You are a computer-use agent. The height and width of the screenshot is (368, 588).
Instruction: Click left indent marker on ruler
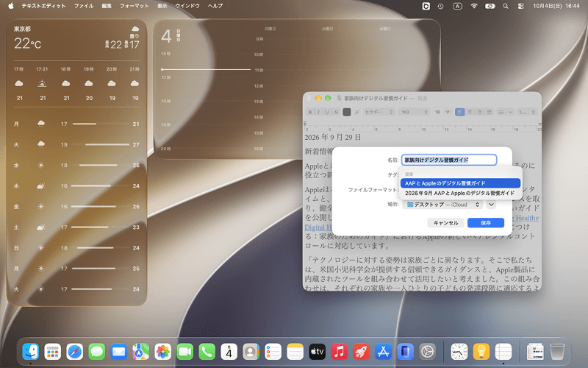point(305,124)
